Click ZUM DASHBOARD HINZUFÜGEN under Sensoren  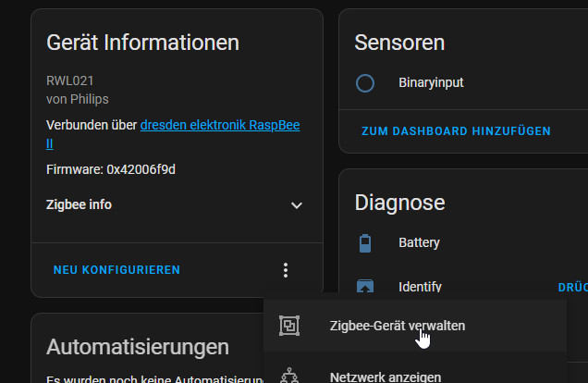tap(456, 131)
